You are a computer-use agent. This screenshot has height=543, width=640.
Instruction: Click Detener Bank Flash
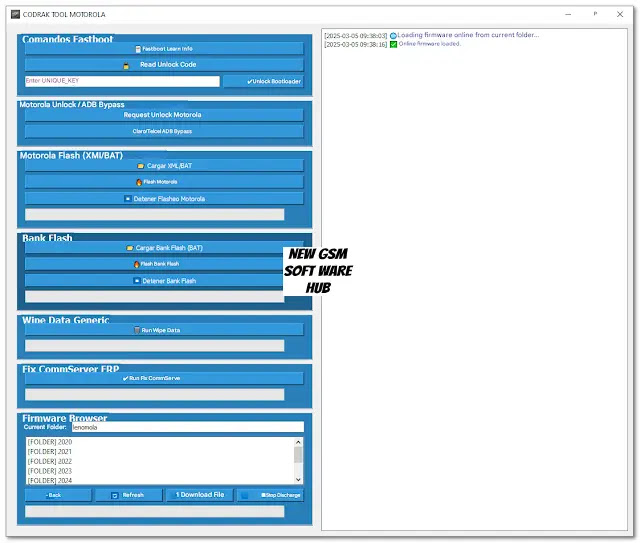click(154, 281)
